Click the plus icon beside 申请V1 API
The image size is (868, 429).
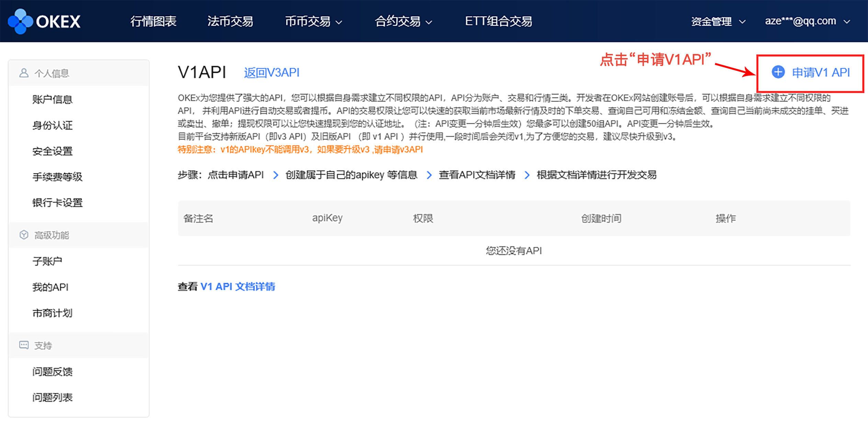[x=778, y=72]
